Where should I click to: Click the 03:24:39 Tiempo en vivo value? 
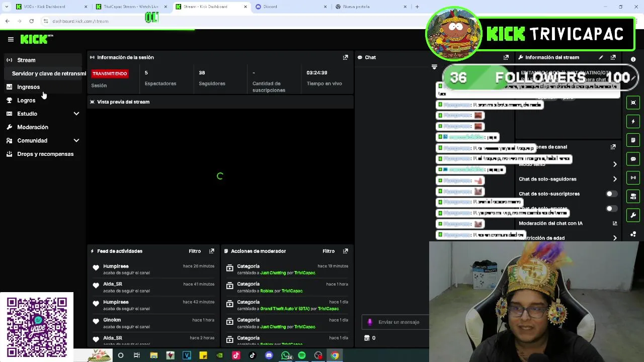tap(317, 73)
